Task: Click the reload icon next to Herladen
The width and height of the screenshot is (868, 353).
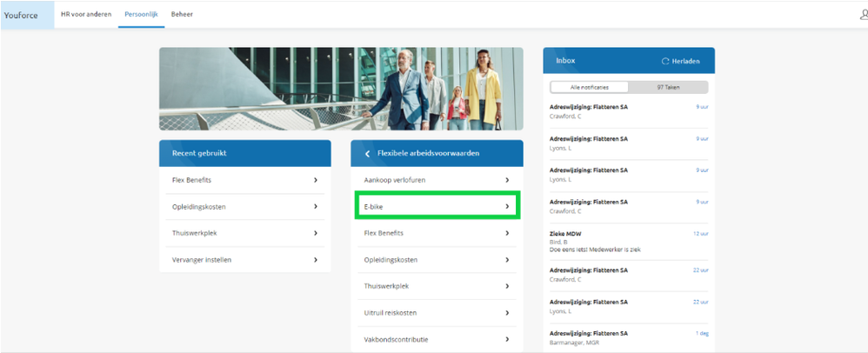Action: [664, 61]
